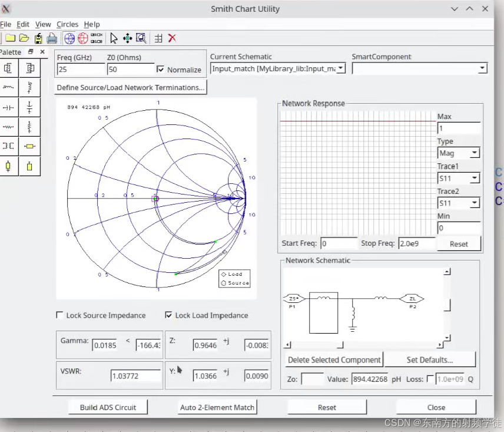Place a shunt resistor from palette
The height and width of the screenshot is (432, 504).
tap(29, 127)
